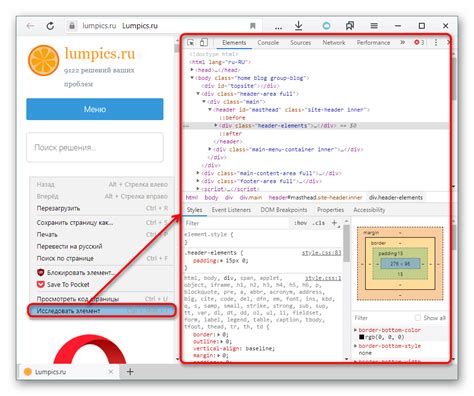Viewport: 474px width, 396px height.
Task: Choose Печать in the context menu
Action: point(102,234)
